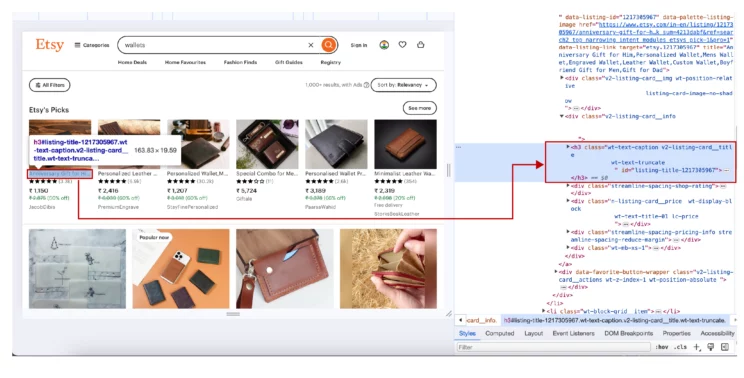Viewport: 744px width, 378px height.
Task: Collapse the v2-listing-card__info div node
Action: click(x=562, y=116)
